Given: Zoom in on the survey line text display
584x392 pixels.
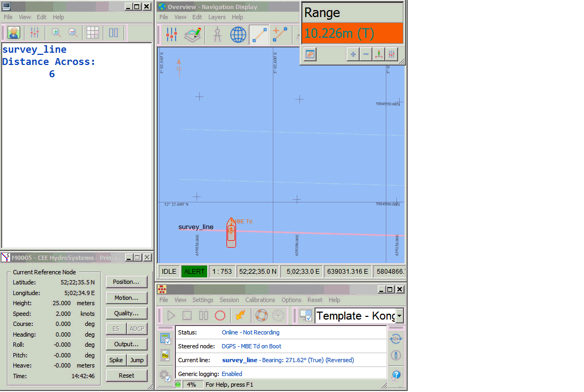Looking at the screenshot, I should 56,33.
